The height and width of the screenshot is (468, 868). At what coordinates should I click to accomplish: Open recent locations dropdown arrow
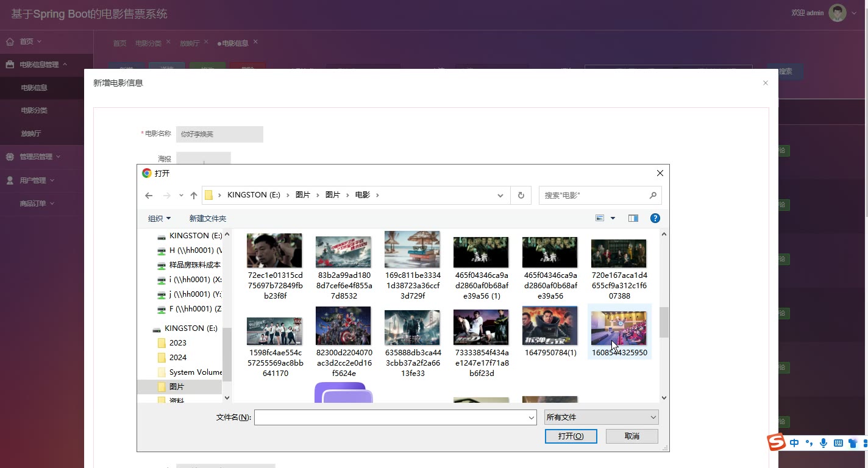(x=181, y=196)
